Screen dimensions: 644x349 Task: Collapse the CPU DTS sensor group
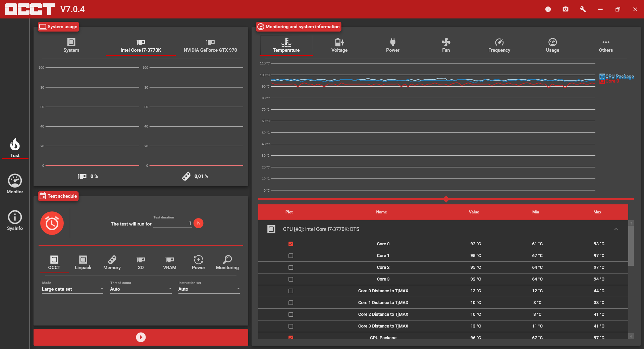click(x=616, y=229)
